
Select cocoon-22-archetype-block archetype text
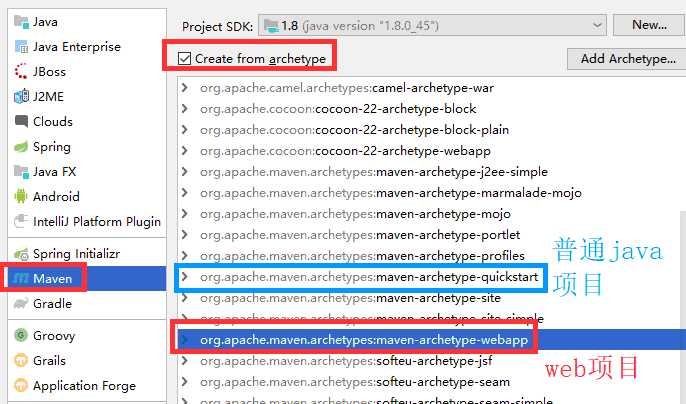click(338, 109)
